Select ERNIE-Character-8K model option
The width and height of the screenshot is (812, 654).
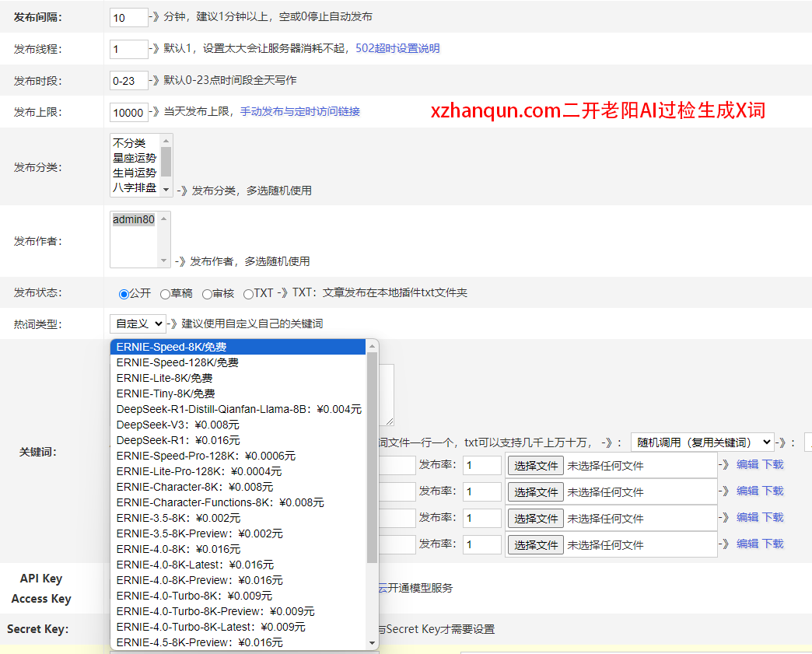(238, 487)
